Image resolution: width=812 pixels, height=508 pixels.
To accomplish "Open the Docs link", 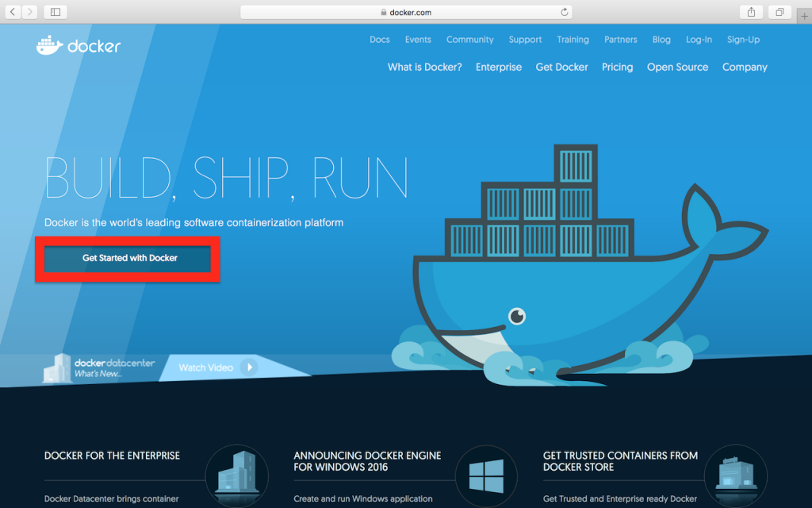I will (380, 40).
